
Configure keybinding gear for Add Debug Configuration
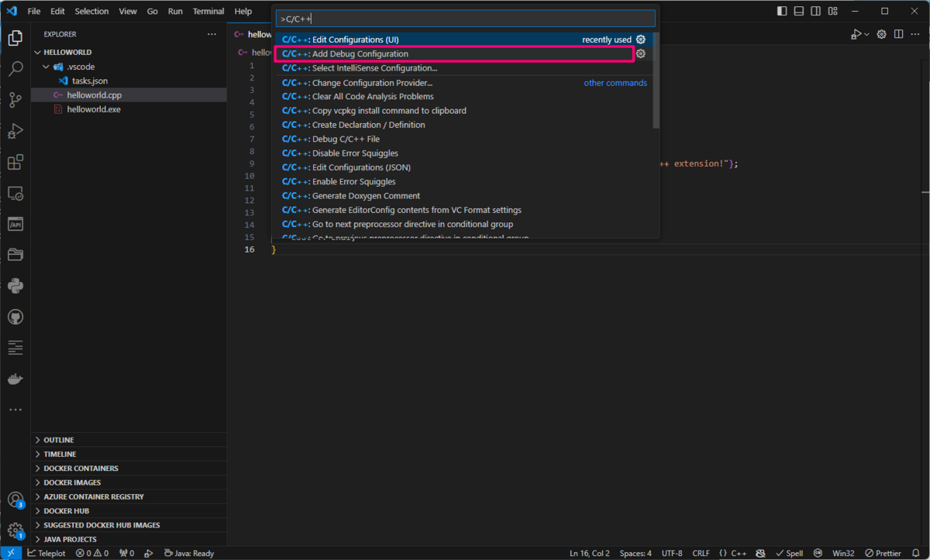[641, 53]
